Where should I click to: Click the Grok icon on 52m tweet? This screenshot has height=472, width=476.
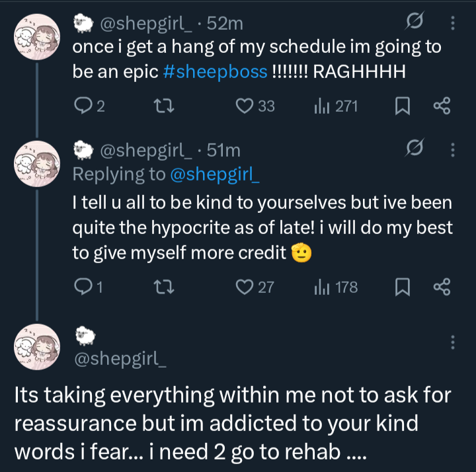pyautogui.click(x=414, y=24)
